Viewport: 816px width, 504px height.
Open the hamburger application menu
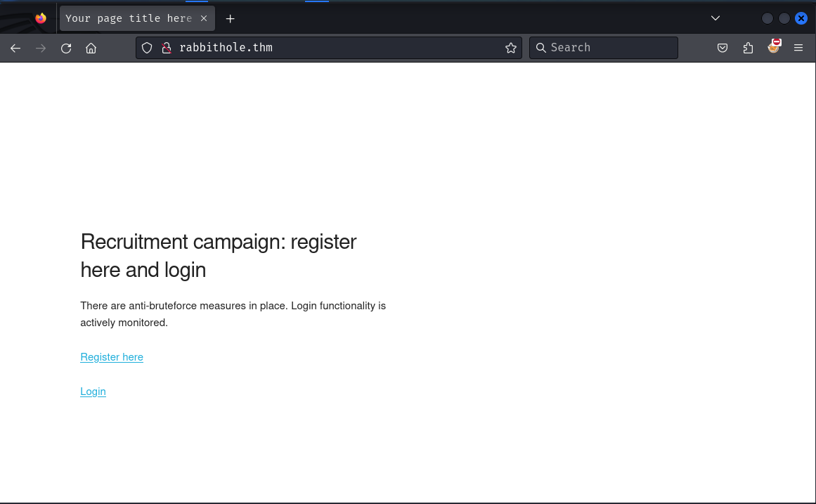click(x=798, y=48)
